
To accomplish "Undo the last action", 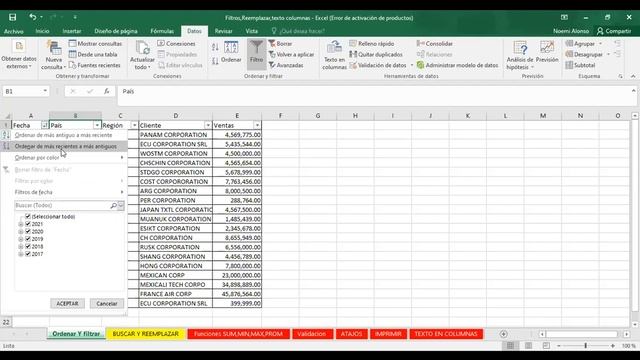I will (x=32, y=17).
